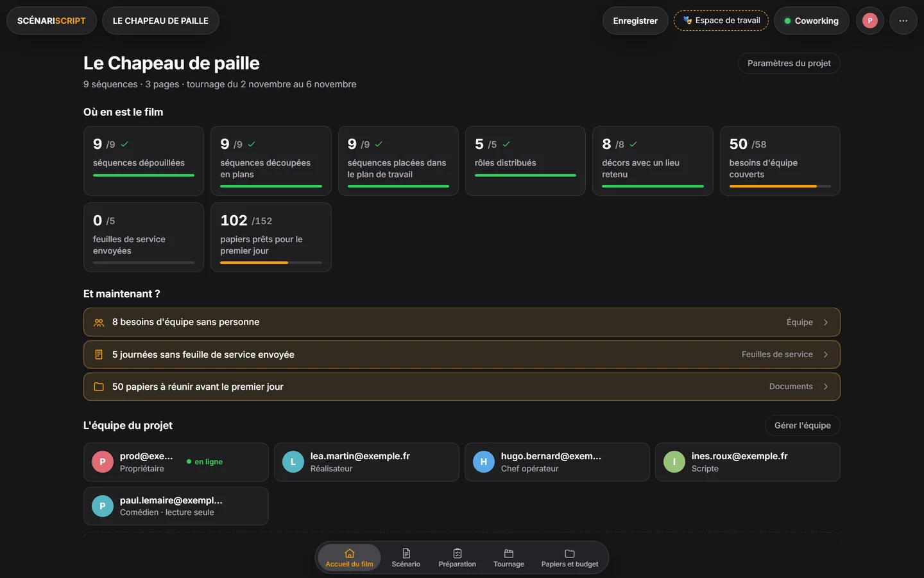
Task: Click the 'Chef opérateur' role label
Action: (x=530, y=469)
